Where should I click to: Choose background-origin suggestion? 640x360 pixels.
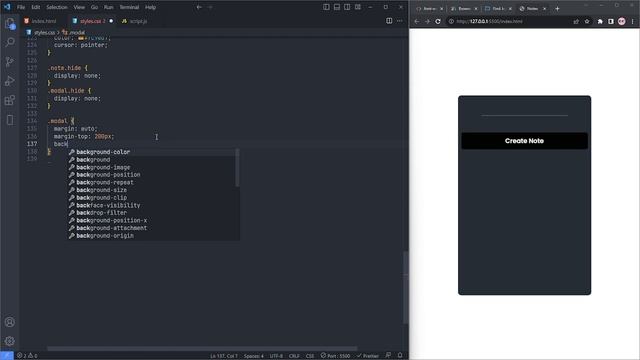tap(153, 236)
